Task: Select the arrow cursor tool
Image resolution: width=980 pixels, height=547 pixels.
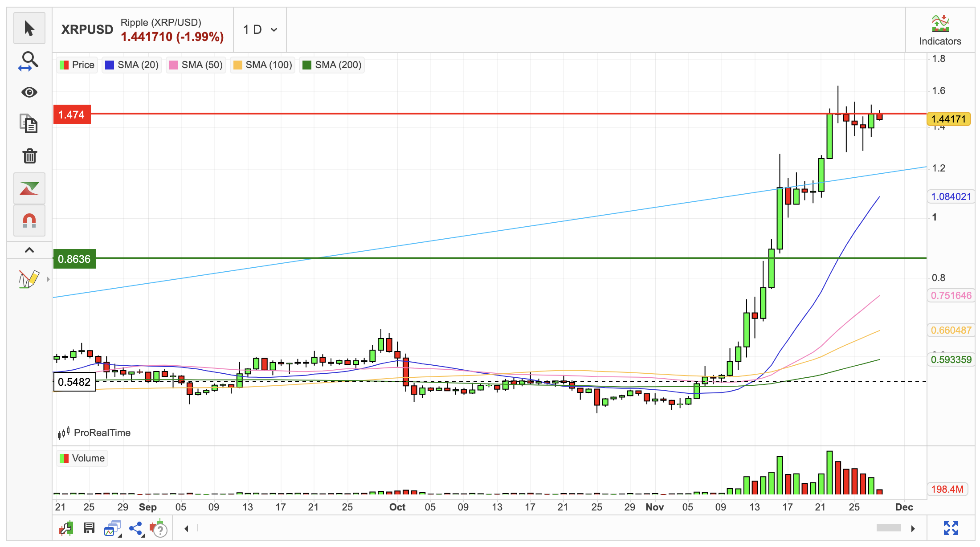Action: [x=29, y=29]
